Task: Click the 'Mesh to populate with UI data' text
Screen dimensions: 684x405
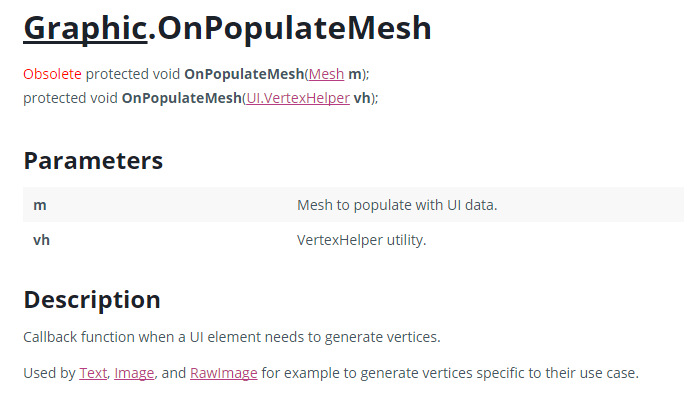Action: point(397,205)
